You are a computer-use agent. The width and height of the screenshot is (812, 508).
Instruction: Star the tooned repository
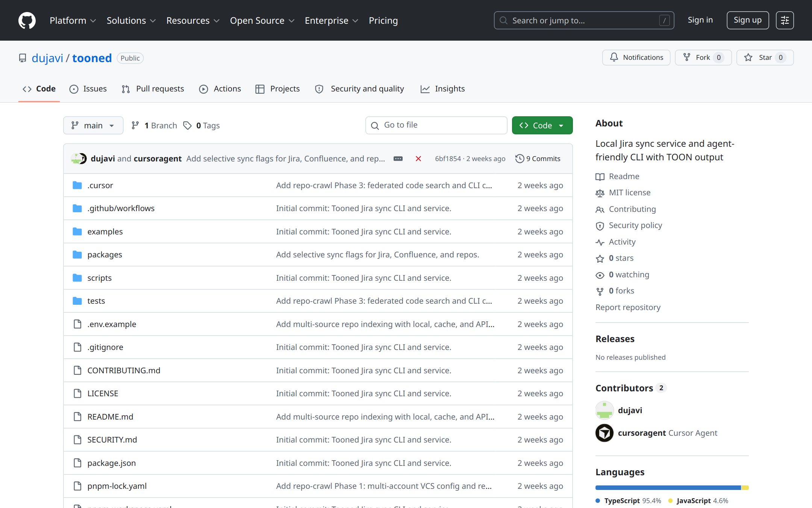coord(765,58)
